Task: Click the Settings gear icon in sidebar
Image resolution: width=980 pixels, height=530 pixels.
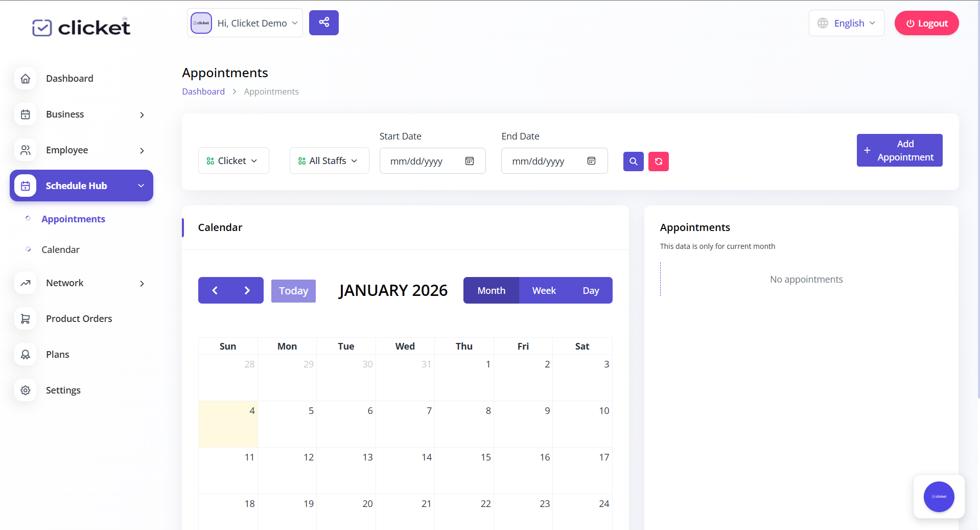Action: tap(26, 390)
